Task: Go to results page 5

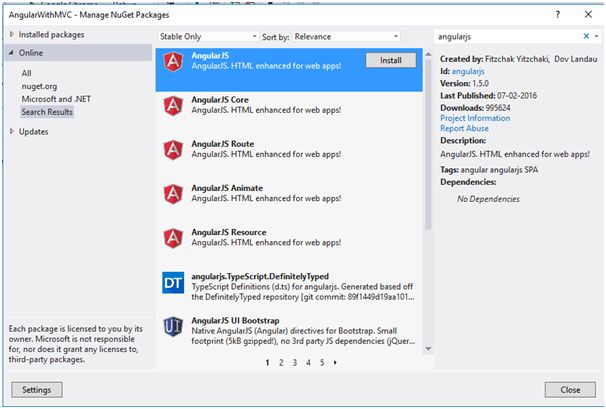Action: (x=322, y=363)
